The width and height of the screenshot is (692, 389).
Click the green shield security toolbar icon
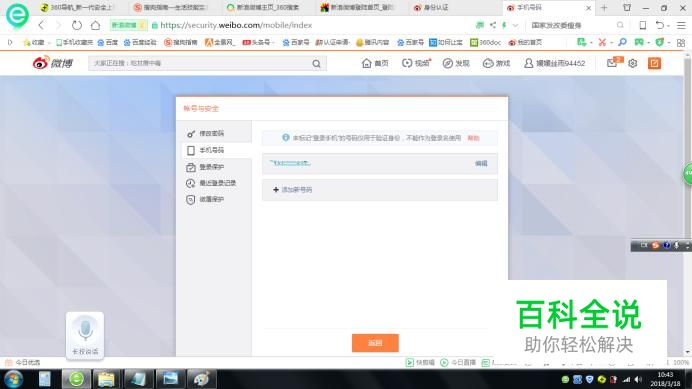(660, 42)
